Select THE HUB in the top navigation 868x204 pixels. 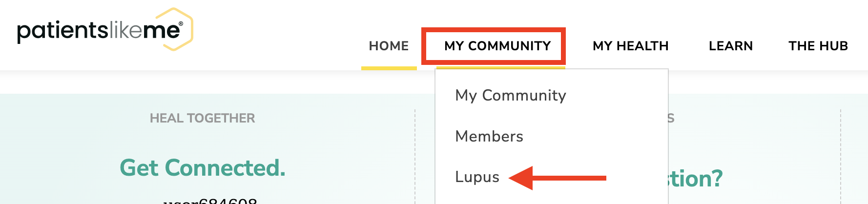point(818,46)
